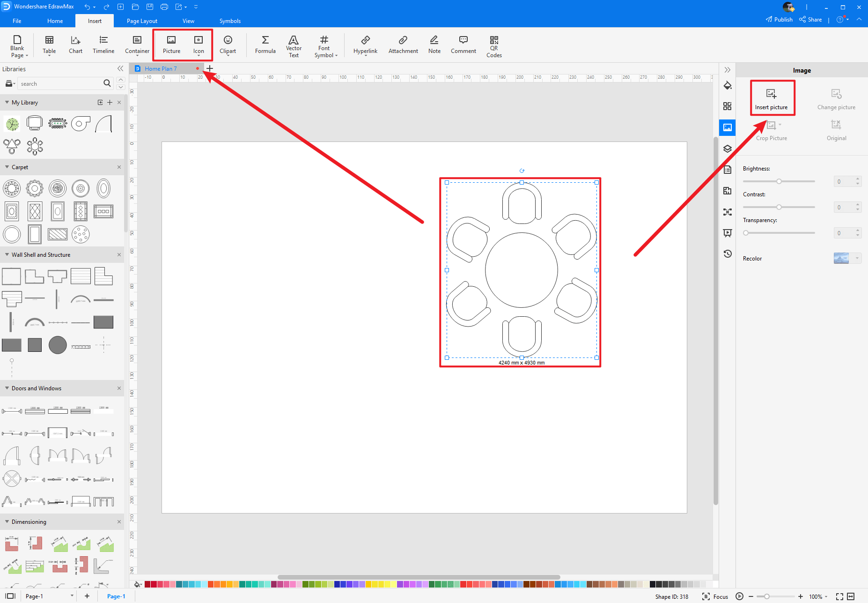Click the Attachment tool icon
Image resolution: width=868 pixels, height=603 pixels.
(x=403, y=45)
